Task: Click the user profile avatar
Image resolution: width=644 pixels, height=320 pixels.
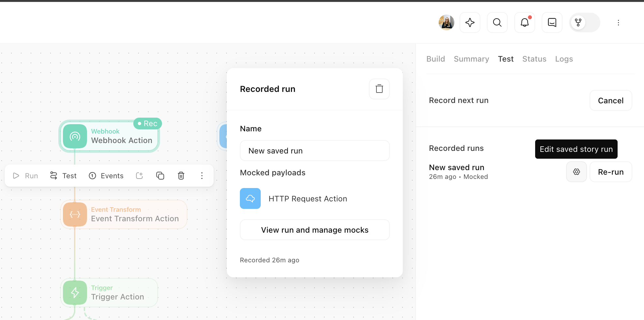Action: point(446,22)
